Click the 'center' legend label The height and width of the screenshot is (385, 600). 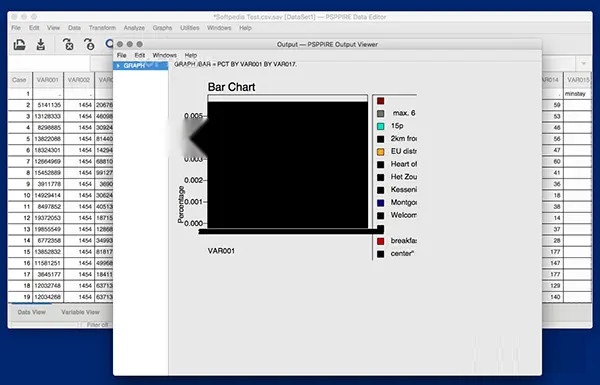tap(403, 253)
